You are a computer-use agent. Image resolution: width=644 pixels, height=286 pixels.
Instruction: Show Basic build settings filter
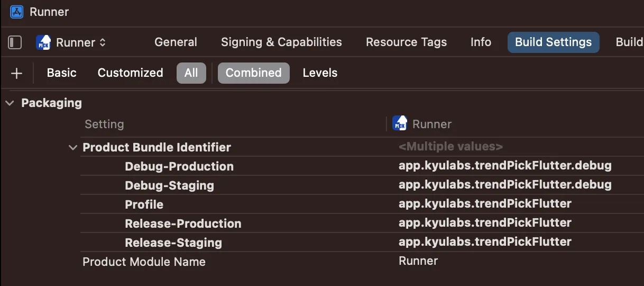61,73
